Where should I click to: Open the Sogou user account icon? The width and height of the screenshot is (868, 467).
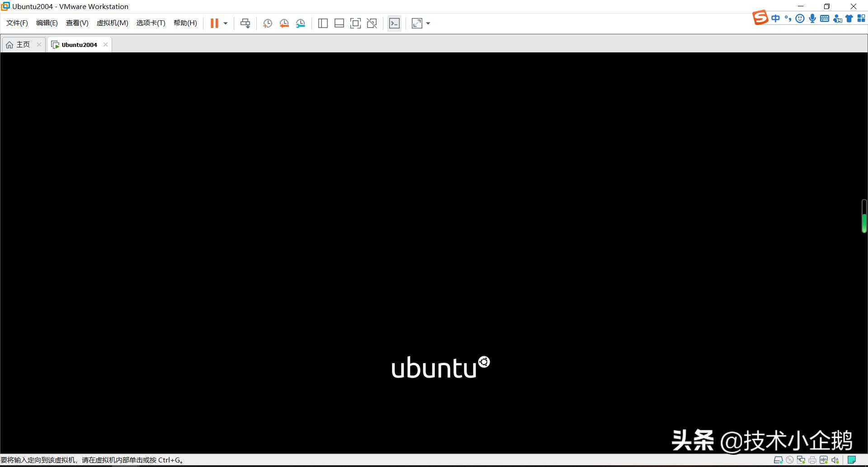click(837, 19)
